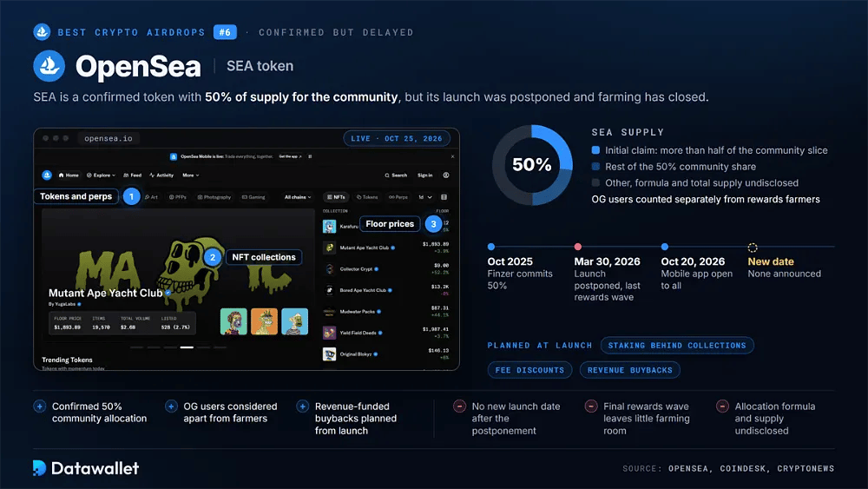Click the gray Other, formula undisclosed legend swatch
Viewport: 868px width, 489px height.
(x=595, y=182)
